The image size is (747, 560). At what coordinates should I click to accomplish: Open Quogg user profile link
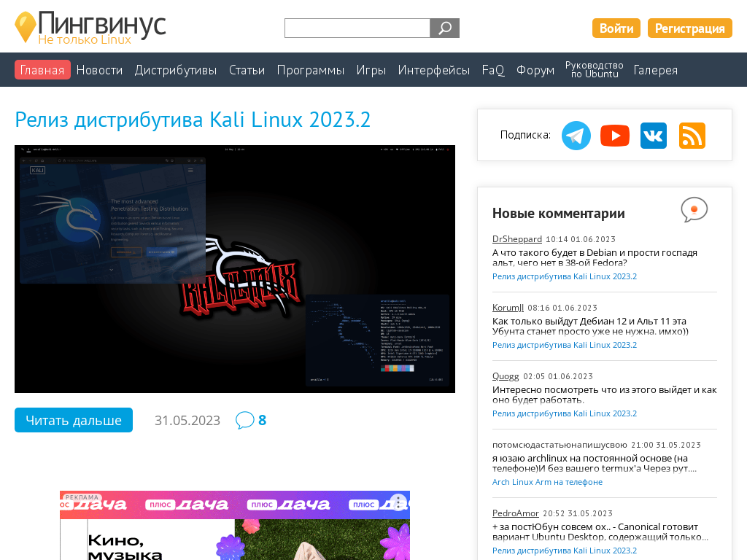506,376
